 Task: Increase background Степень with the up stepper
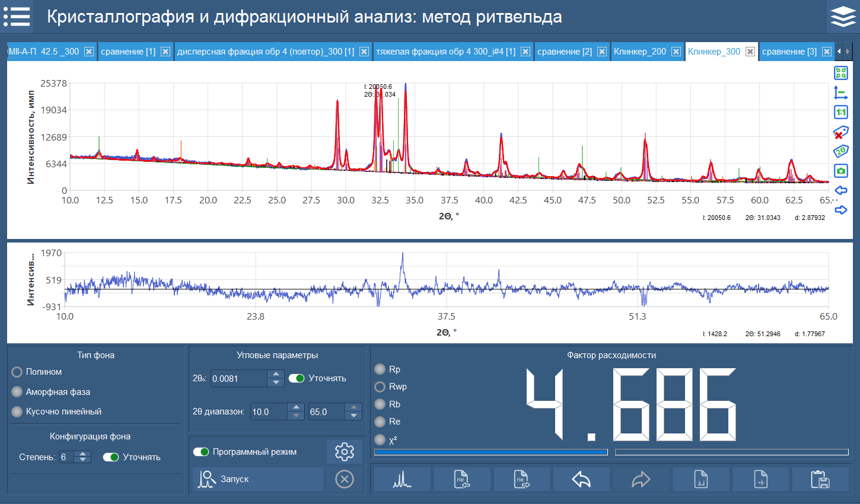click(82, 454)
